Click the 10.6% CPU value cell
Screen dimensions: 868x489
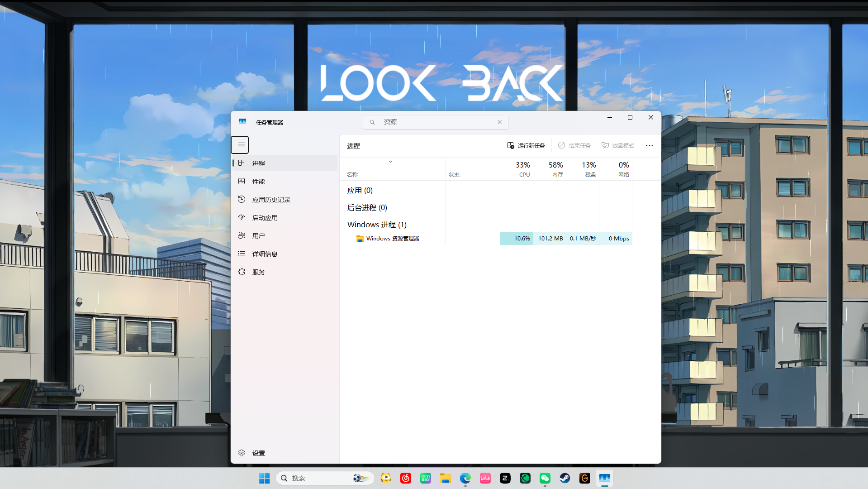(x=517, y=239)
